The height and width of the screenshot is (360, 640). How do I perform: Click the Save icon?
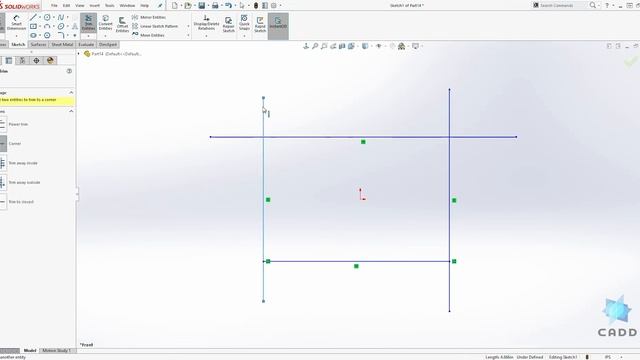tap(202, 5)
